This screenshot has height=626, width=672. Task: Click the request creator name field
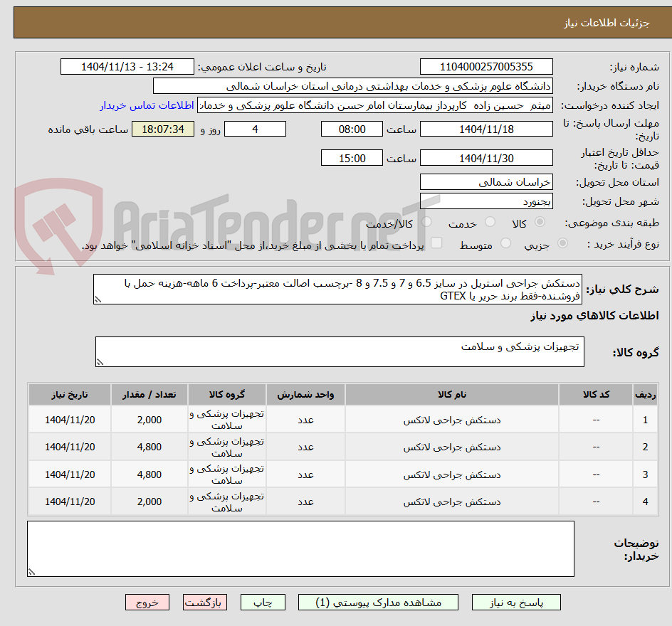click(374, 105)
